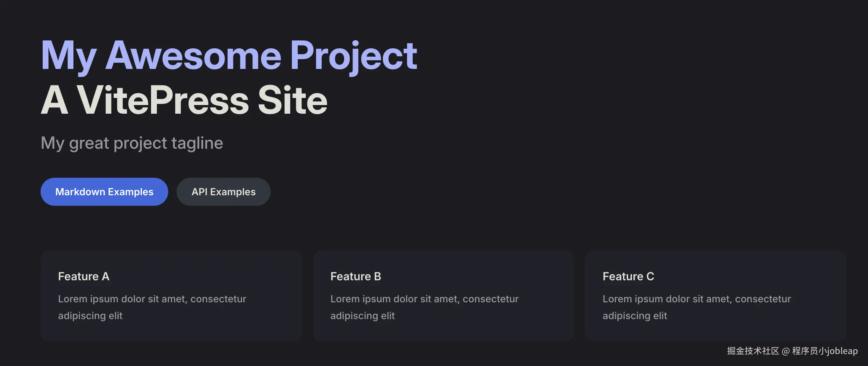
Task: Click the letter "A" starting the white heading
Action: (54, 100)
